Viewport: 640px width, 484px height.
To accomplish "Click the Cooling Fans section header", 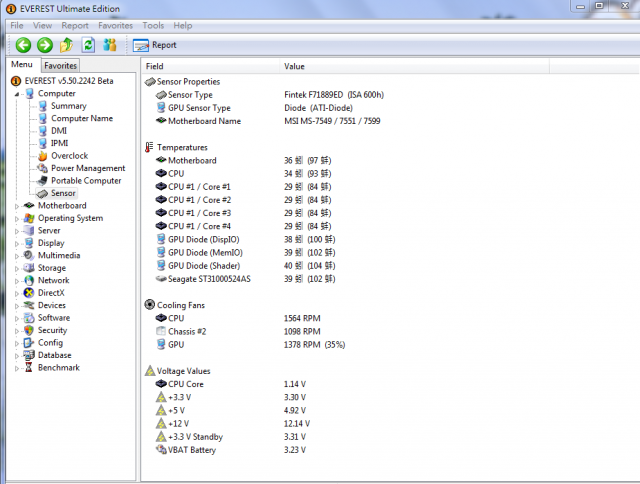I will point(175,305).
